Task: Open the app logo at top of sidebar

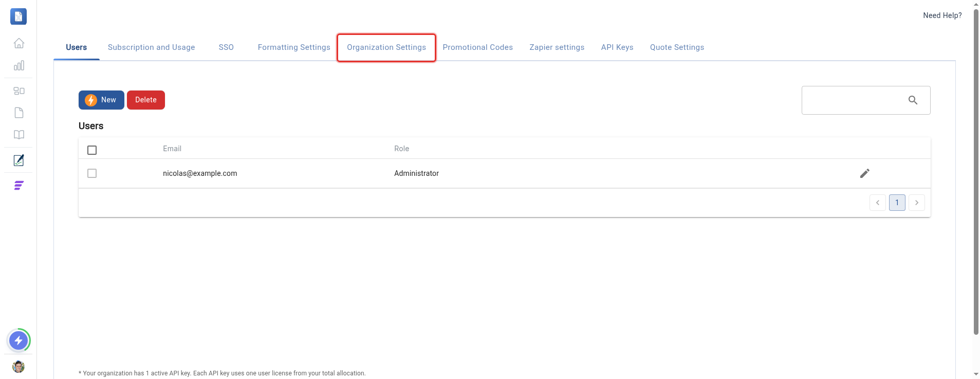Action: pyautogui.click(x=19, y=16)
